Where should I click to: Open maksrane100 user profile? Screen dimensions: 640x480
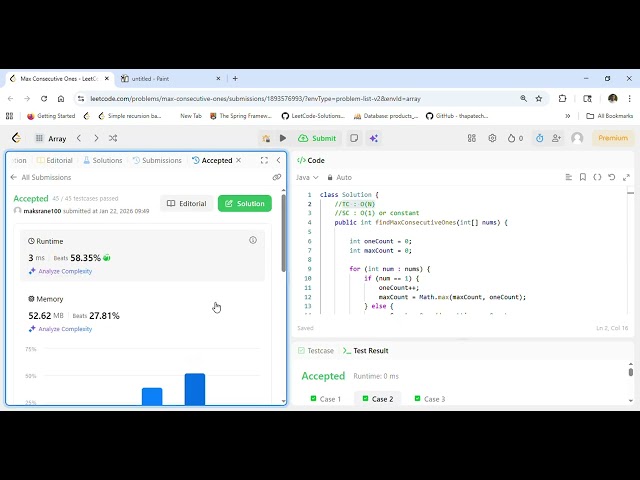point(42,211)
